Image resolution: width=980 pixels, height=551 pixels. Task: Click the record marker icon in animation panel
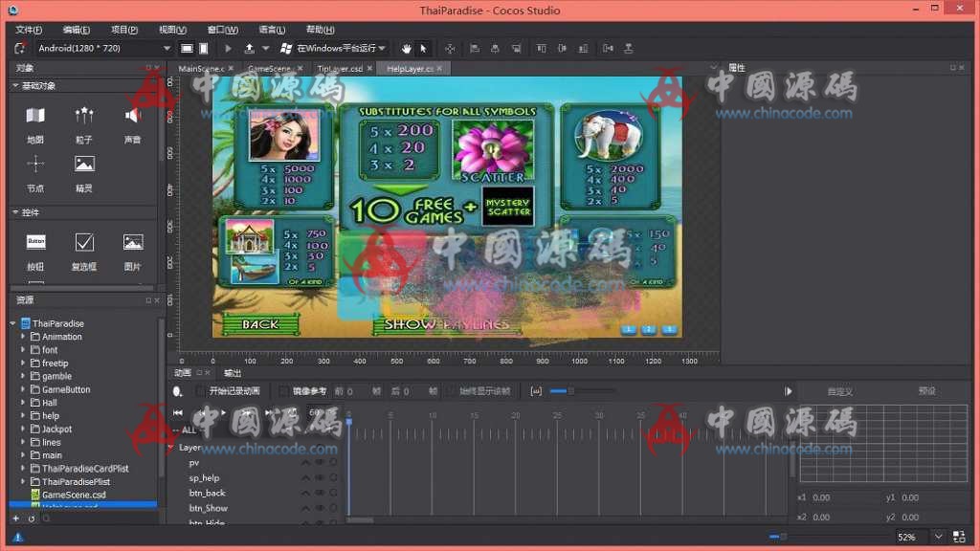[177, 391]
